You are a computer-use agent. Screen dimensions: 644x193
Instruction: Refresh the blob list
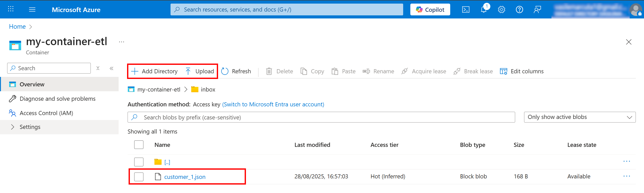point(236,71)
